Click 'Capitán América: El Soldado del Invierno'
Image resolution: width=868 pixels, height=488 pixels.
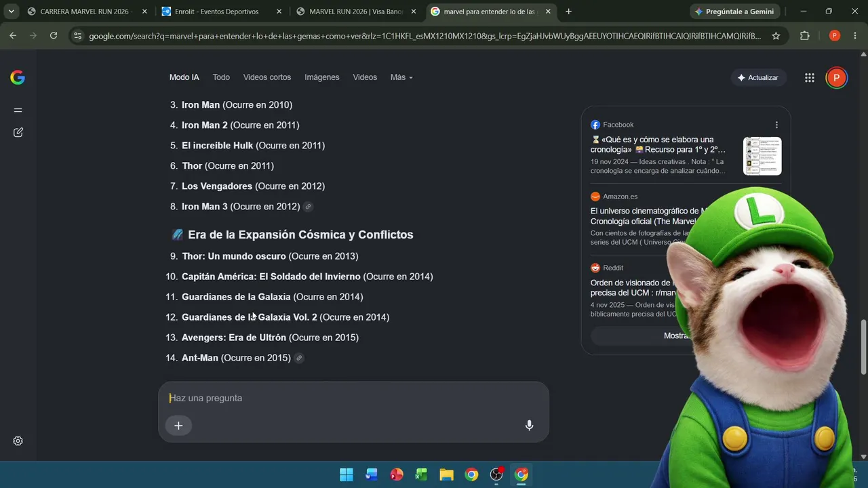271,277
